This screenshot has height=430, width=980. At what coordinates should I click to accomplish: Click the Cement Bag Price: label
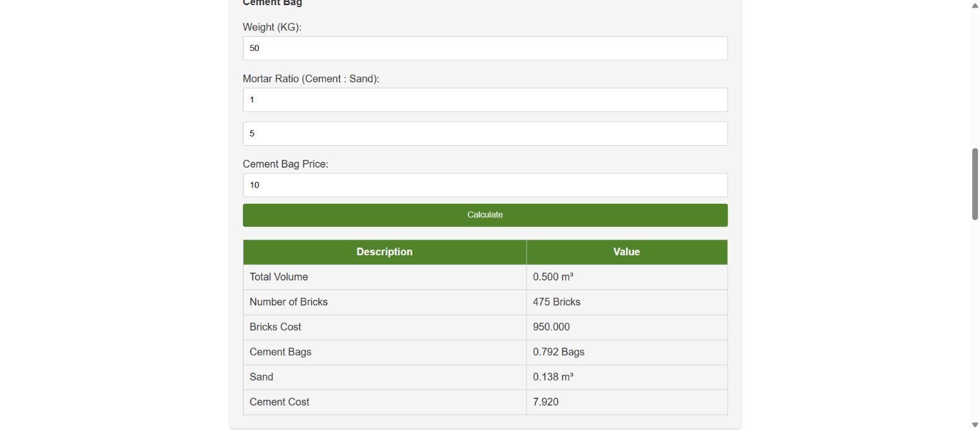click(x=285, y=164)
